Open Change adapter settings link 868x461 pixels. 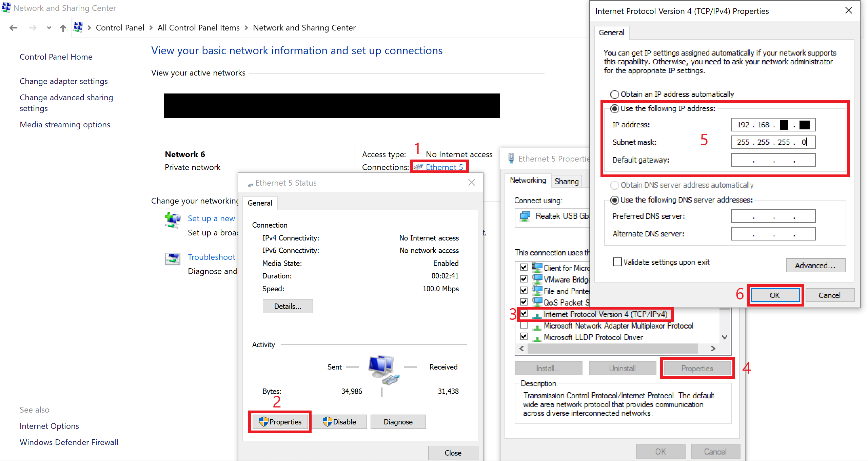pyautogui.click(x=64, y=81)
